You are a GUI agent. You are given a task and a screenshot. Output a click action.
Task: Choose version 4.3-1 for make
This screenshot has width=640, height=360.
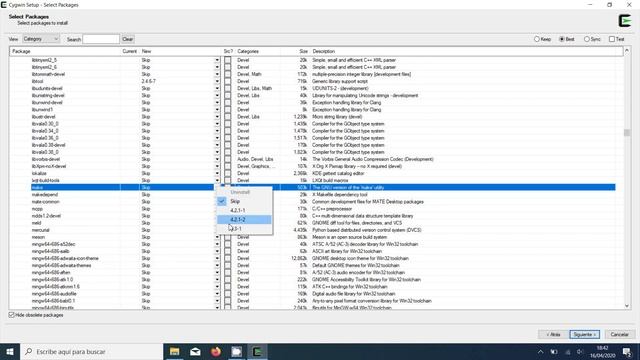[244, 229]
